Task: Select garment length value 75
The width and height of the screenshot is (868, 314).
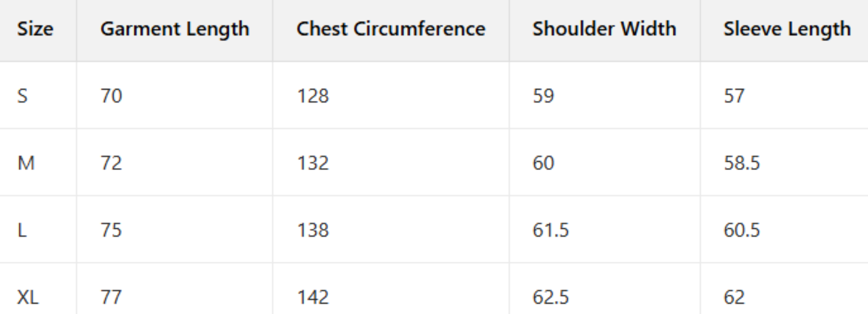Action: (111, 230)
